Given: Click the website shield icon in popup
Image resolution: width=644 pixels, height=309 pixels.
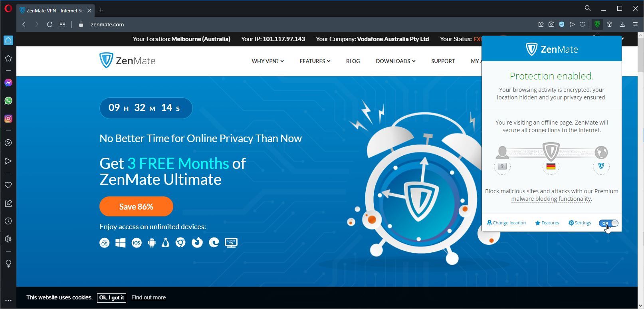Looking at the screenshot, I should [x=601, y=166].
